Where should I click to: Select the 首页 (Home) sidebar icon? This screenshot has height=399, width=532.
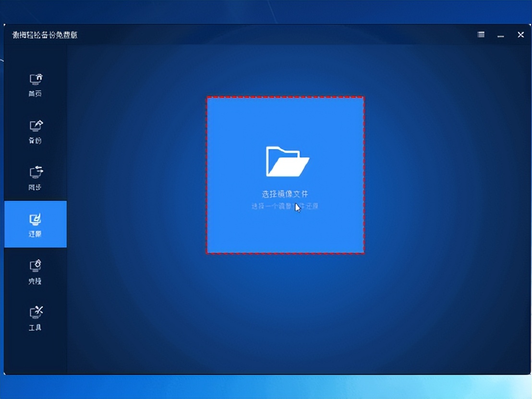click(35, 86)
